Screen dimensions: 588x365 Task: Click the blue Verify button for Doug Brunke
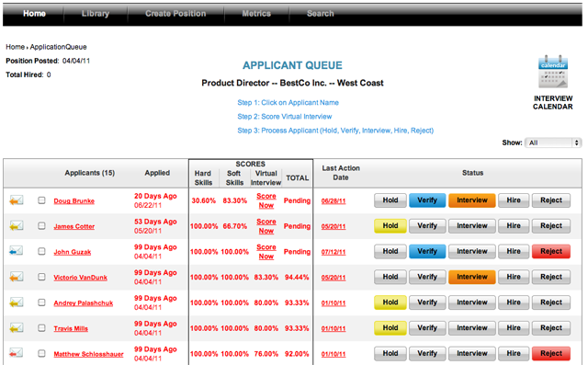[x=427, y=200]
